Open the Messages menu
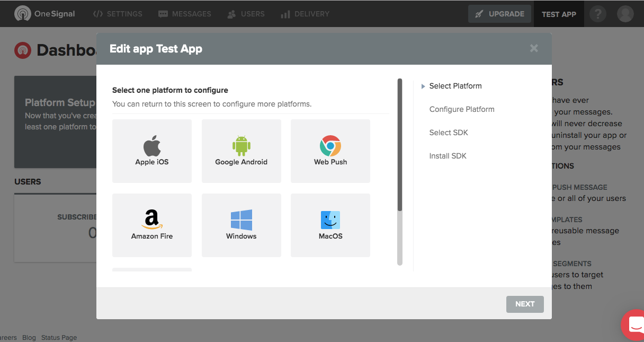This screenshot has width=644, height=342. (x=185, y=14)
